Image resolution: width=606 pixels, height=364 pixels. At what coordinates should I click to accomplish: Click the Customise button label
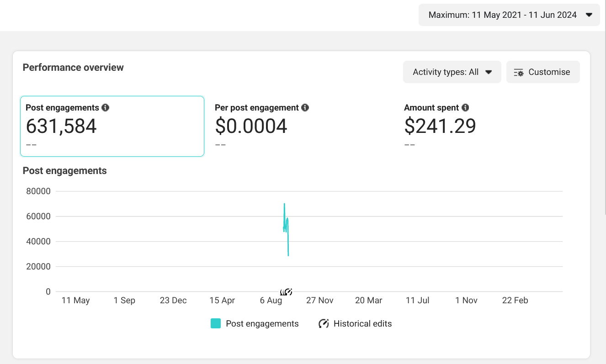[x=549, y=72]
